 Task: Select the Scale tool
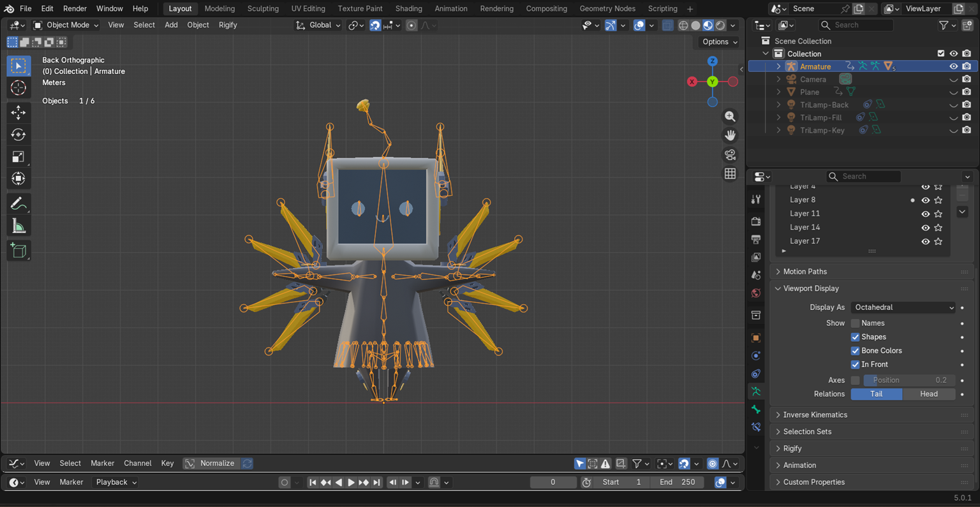(18, 157)
